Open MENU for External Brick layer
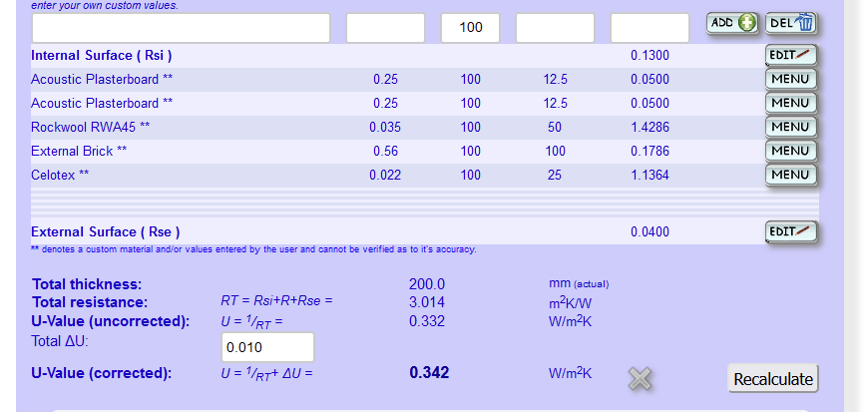This screenshot has height=412, width=868. [790, 151]
